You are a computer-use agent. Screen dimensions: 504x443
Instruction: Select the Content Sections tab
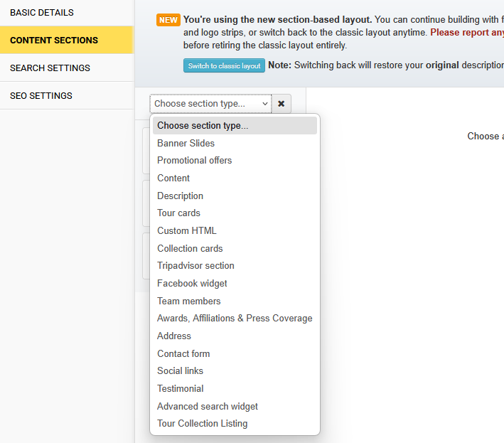54,41
